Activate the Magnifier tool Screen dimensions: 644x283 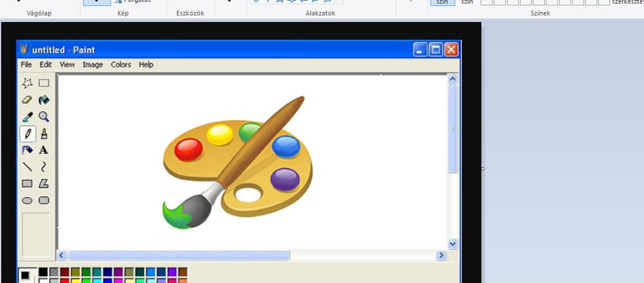pos(44,117)
